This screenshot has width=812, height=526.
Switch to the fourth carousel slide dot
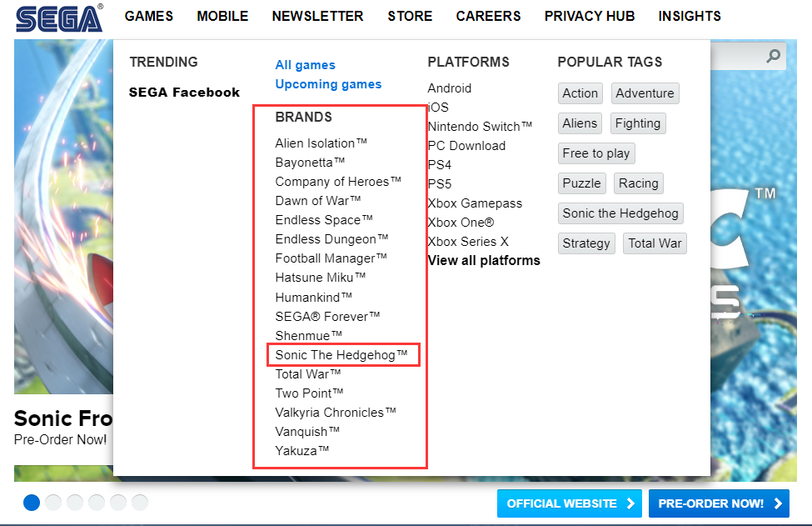pyautogui.click(x=97, y=502)
